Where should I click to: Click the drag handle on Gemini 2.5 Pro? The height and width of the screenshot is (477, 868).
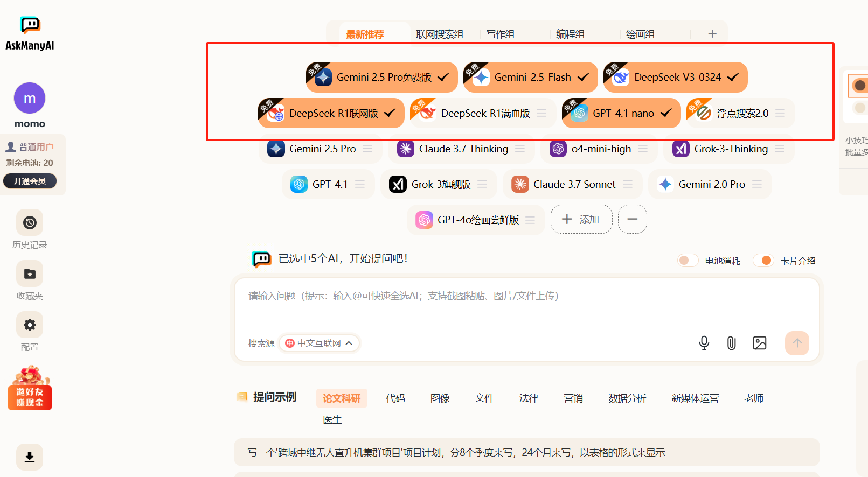click(367, 149)
